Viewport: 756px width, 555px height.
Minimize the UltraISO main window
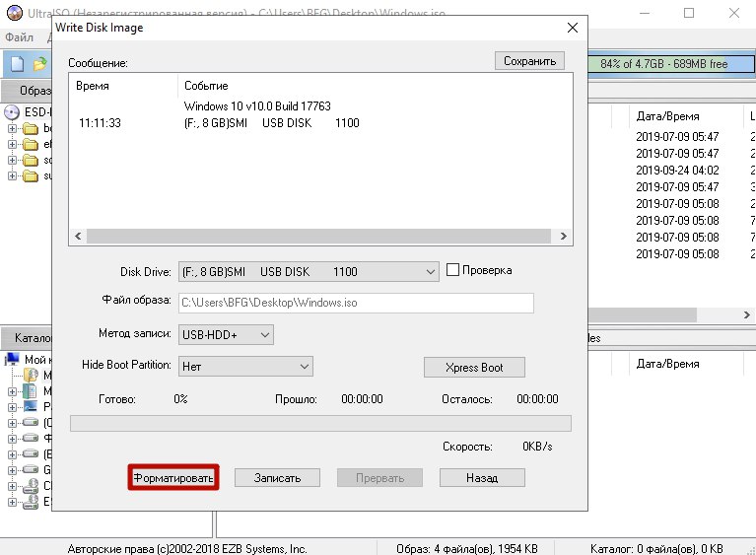[645, 13]
